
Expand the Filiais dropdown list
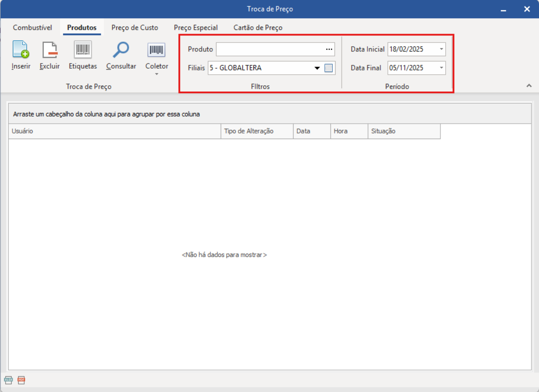(x=317, y=68)
